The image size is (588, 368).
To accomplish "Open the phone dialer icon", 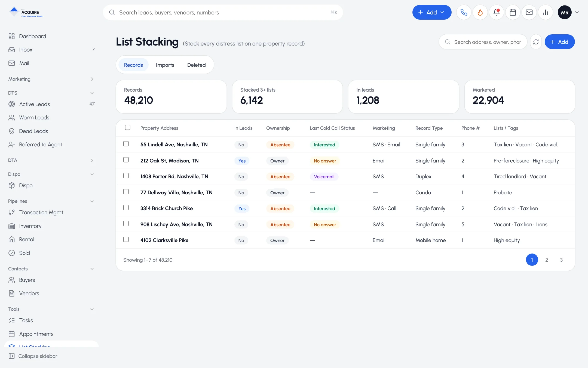I will [464, 12].
